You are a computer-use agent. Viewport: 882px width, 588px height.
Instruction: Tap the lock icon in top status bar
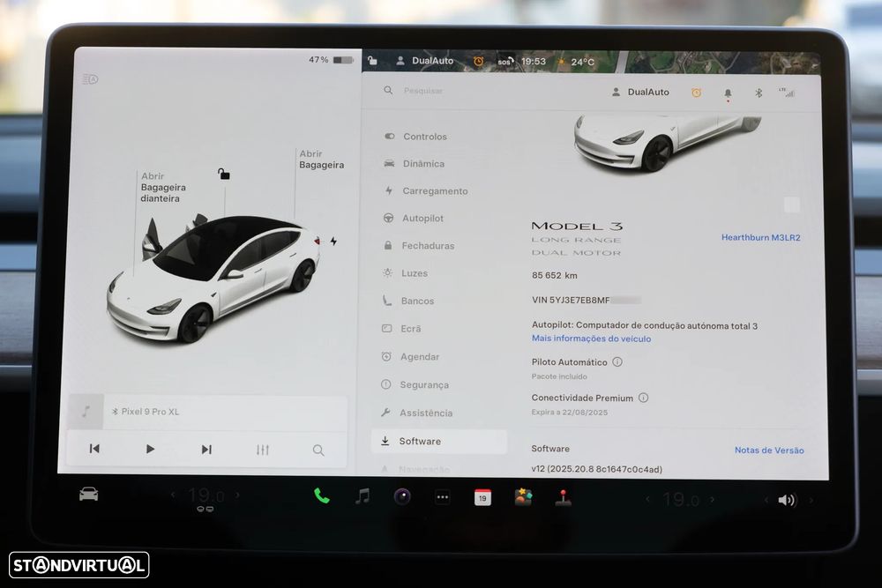[372, 61]
